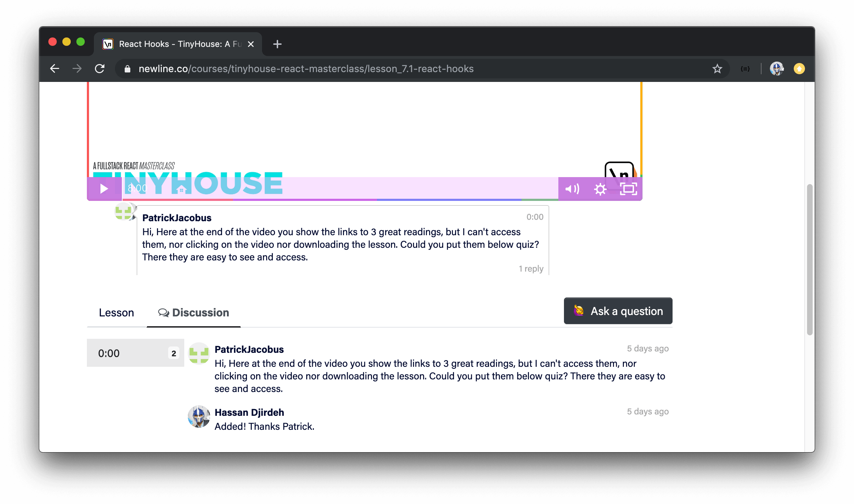Switch to the Discussion tab

[193, 313]
